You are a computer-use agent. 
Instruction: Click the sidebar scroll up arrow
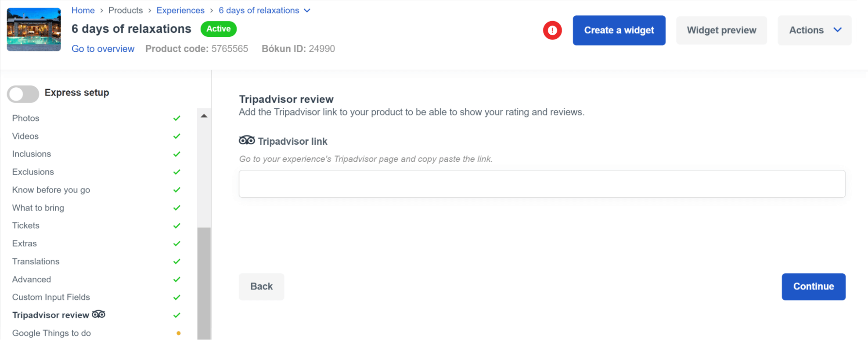coord(204,116)
